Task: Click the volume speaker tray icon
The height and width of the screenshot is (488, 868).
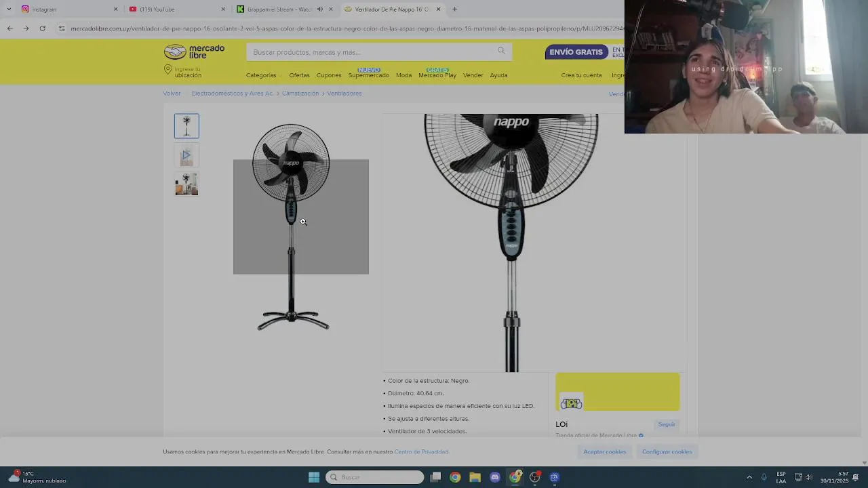Action: pos(808,477)
